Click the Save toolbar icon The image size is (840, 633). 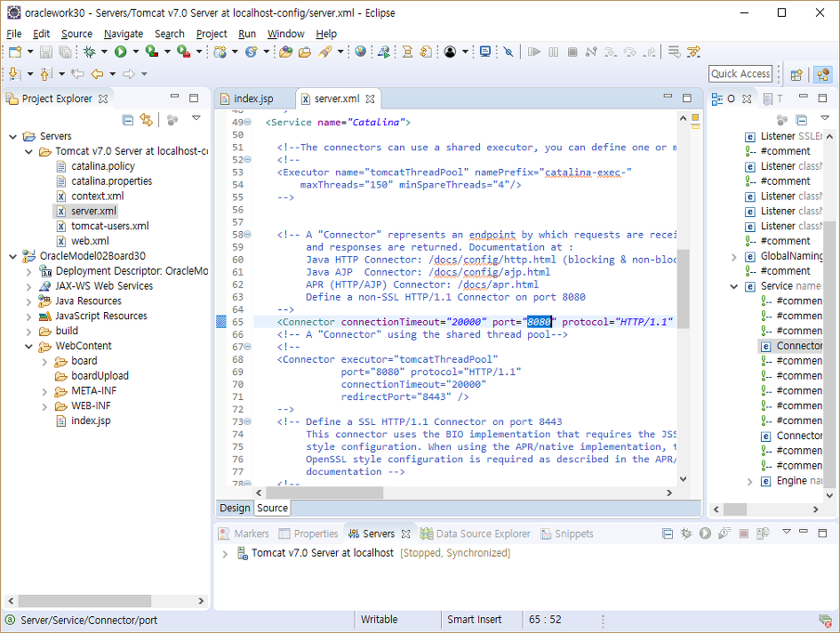click(46, 52)
